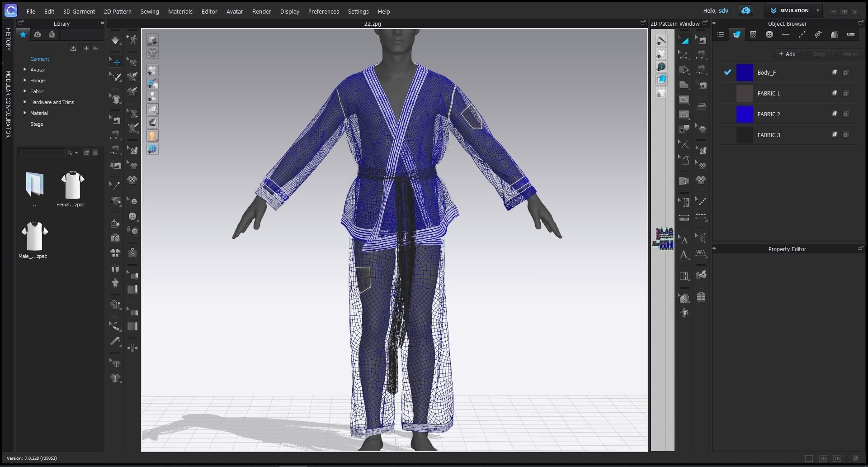
Task: Open the cloud tab in Library
Action: click(38, 34)
